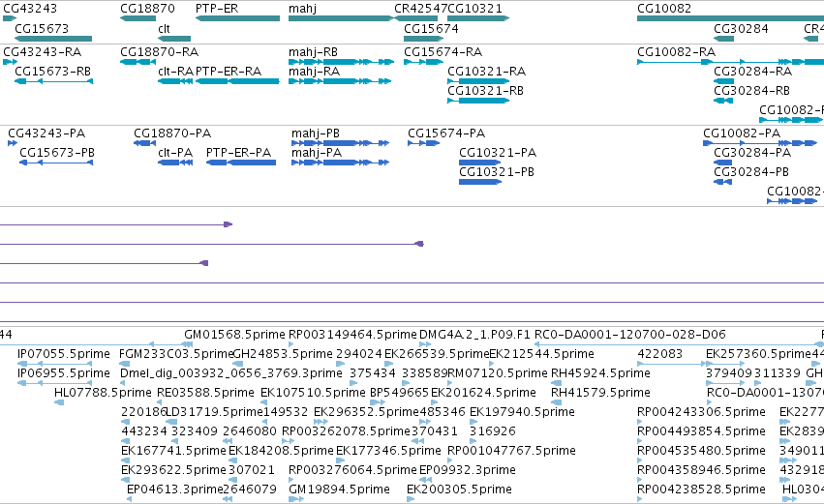Select EST label RP003149464.5prime
Screen dimensions: 824x504
tap(352, 335)
